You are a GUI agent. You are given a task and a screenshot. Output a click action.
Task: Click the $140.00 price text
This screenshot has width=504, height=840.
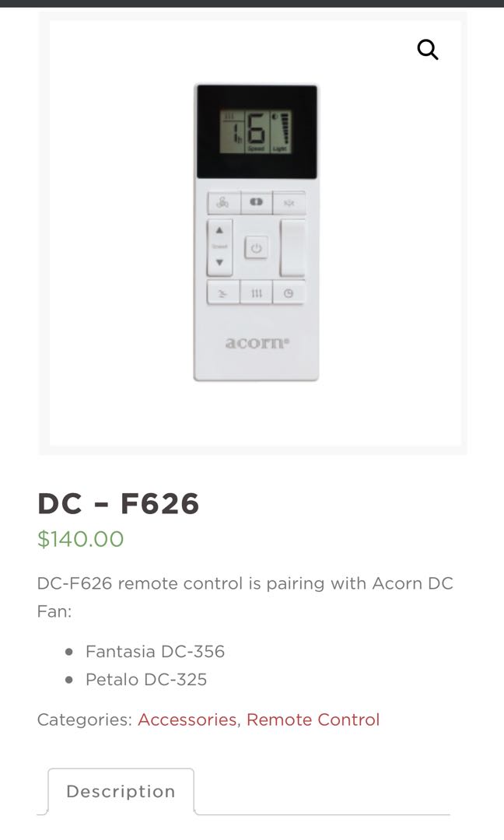tap(79, 539)
